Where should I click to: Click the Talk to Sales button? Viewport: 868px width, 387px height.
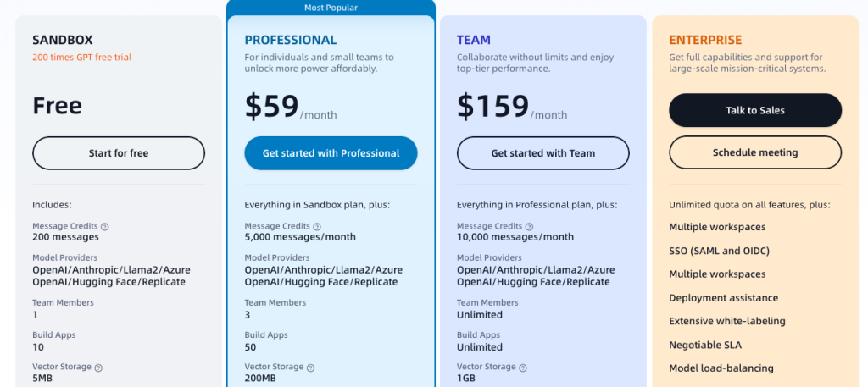tap(754, 110)
